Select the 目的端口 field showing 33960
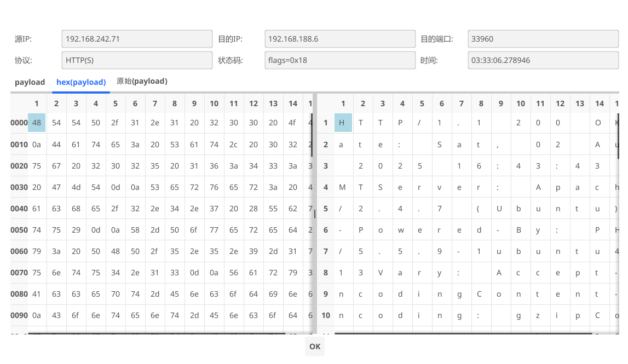The height and width of the screenshot is (364, 628). coord(543,39)
